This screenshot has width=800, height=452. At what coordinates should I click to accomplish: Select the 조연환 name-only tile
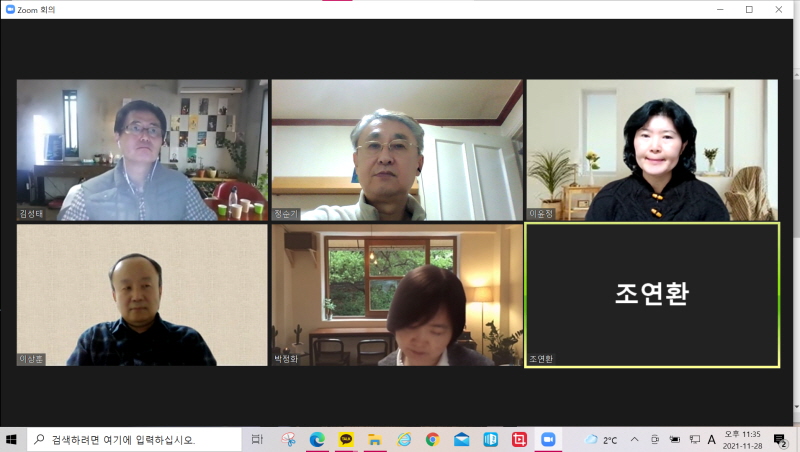click(651, 295)
